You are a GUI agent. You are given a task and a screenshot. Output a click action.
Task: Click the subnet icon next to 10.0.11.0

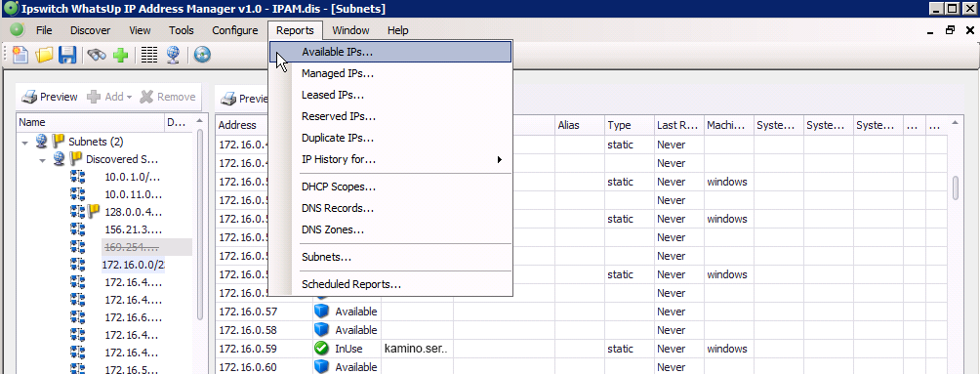point(77,194)
